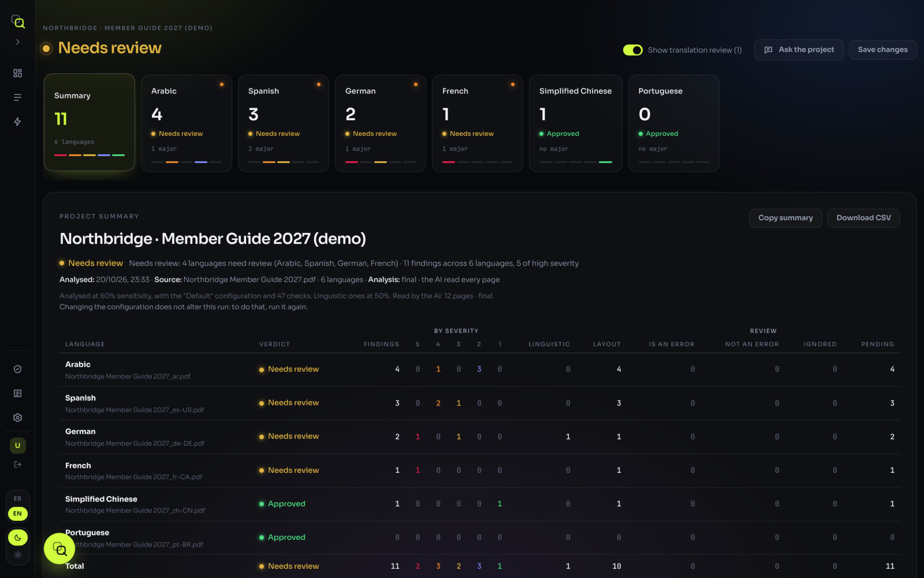This screenshot has height=578, width=924.
Task: Click the Simplified Chinese row name
Action: (101, 499)
